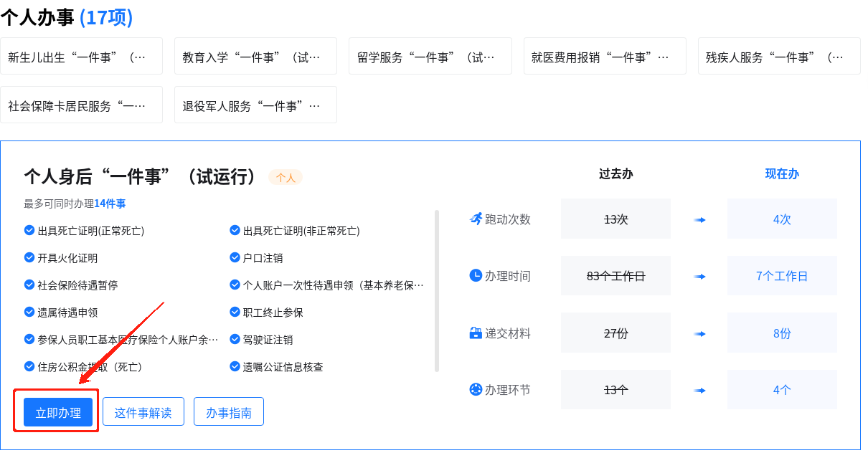This screenshot has width=868, height=458.
Task: Toggle check mark for 职工终止参保
Action: [235, 312]
